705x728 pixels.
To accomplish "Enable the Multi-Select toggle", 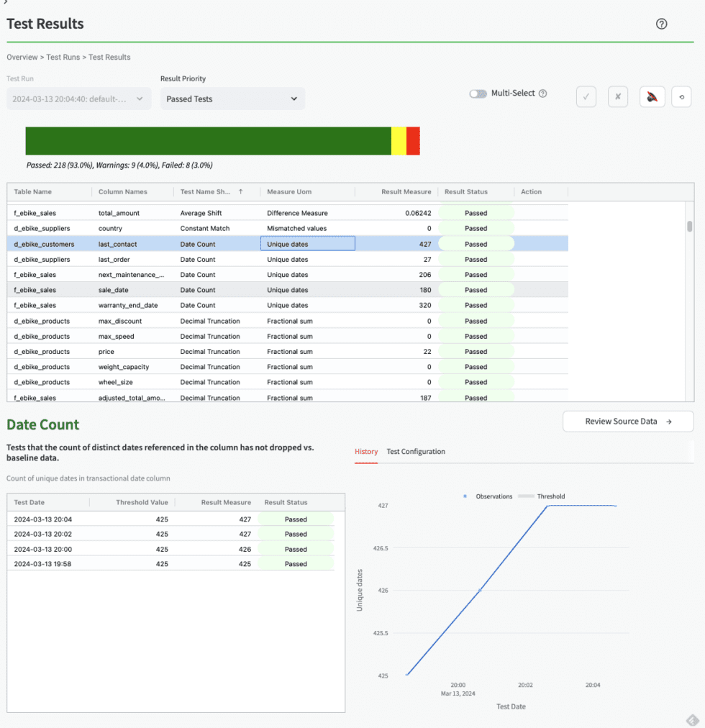I will click(x=478, y=94).
